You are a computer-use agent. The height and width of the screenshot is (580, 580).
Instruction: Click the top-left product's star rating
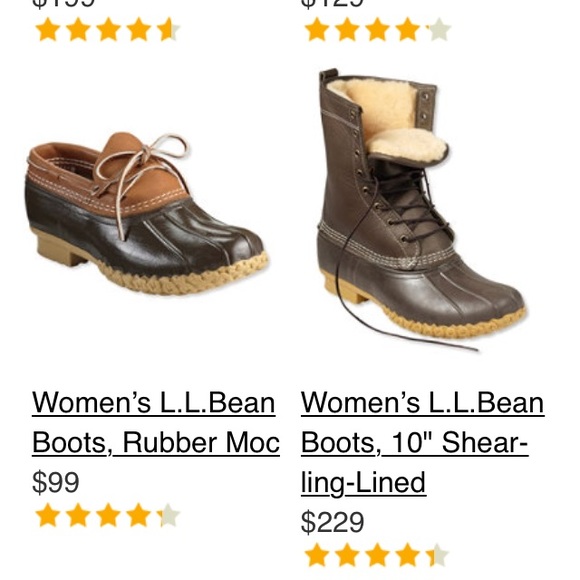pos(108,29)
